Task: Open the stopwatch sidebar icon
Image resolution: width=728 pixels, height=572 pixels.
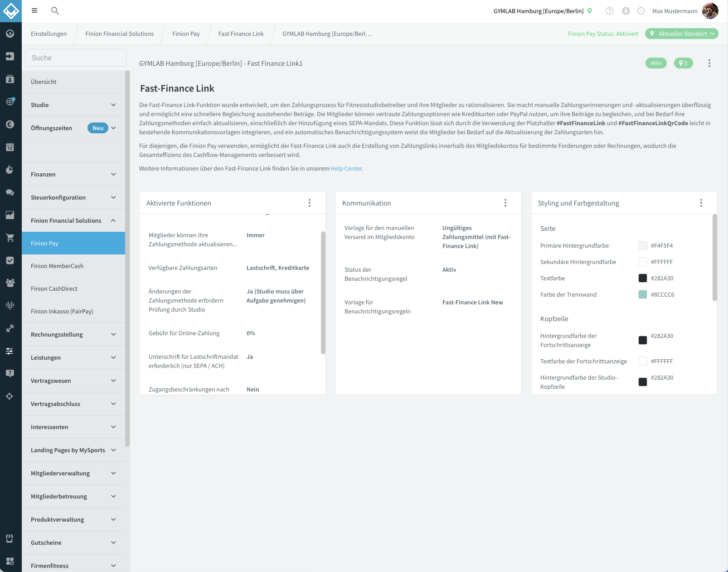Action: coord(10,170)
